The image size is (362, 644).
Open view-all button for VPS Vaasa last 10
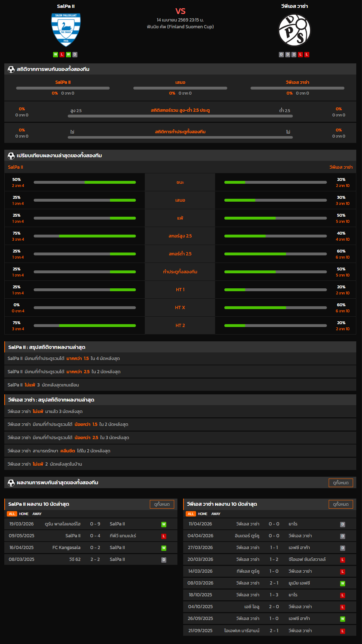coord(340,504)
